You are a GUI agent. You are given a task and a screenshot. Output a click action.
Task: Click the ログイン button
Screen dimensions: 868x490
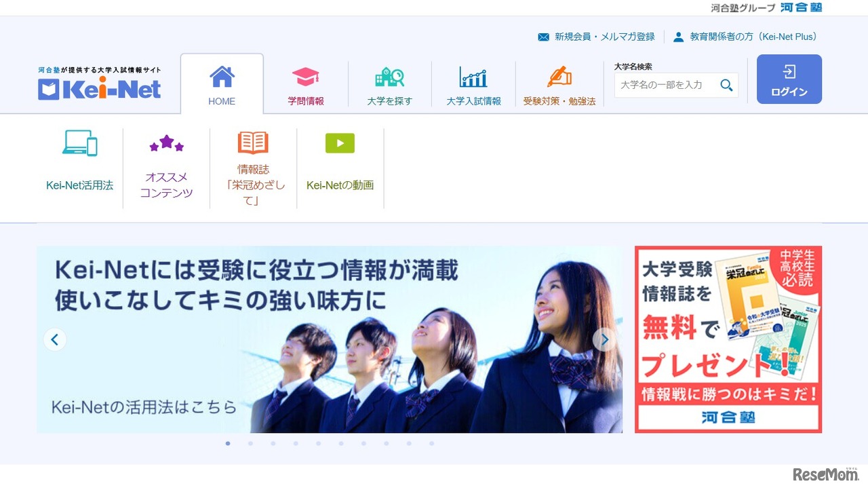coord(789,79)
